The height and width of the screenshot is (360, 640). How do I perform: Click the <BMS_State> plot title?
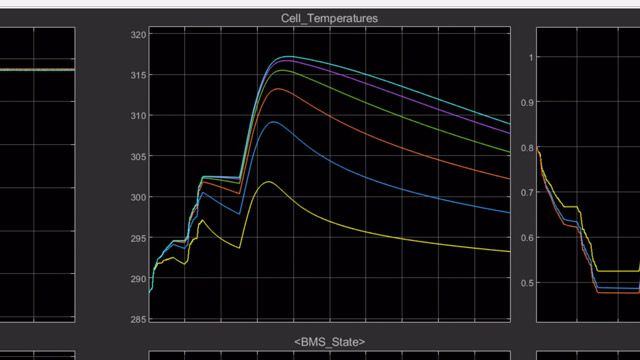click(329, 342)
